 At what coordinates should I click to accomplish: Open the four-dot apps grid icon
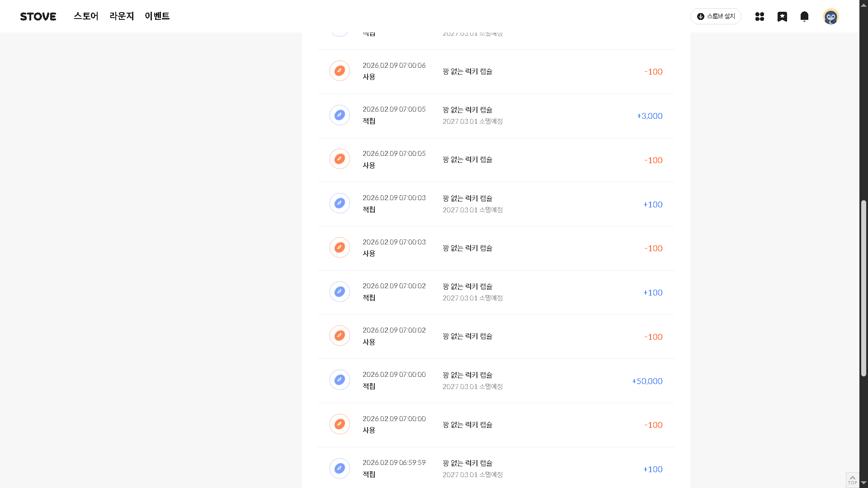click(x=759, y=17)
